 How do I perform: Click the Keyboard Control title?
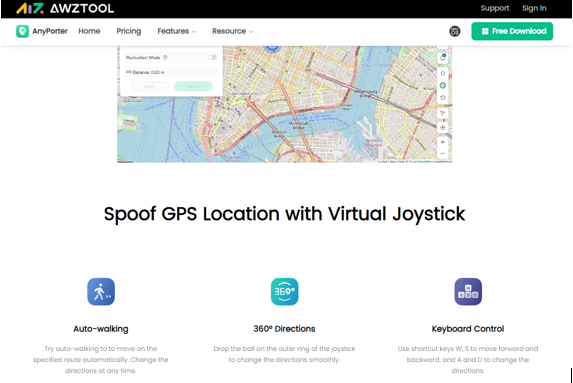click(x=468, y=329)
